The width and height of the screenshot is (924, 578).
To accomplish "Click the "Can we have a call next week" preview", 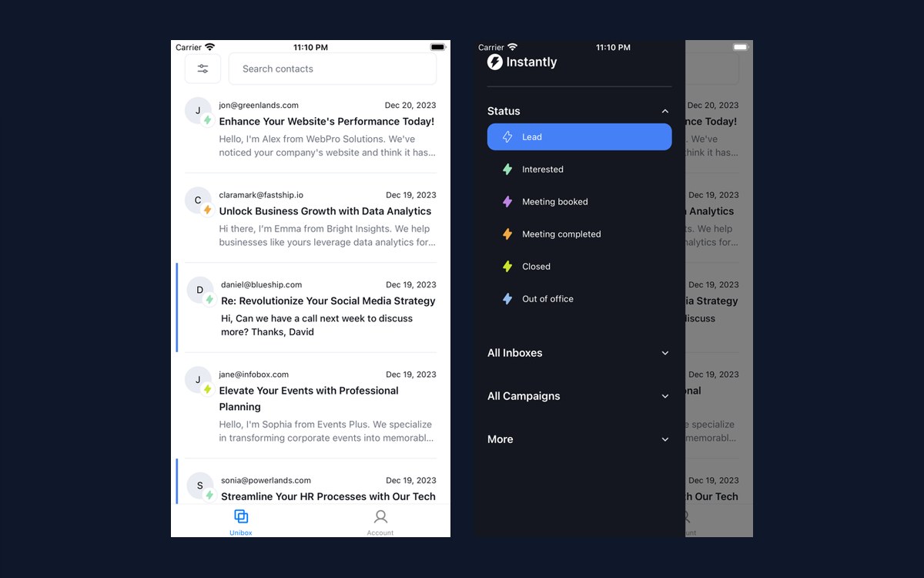I will coord(317,325).
